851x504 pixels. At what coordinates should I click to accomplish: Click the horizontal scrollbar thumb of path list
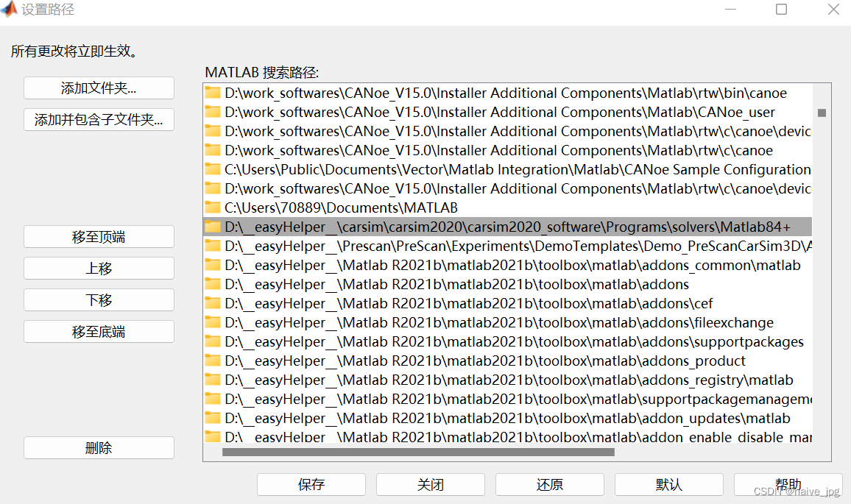(418, 452)
